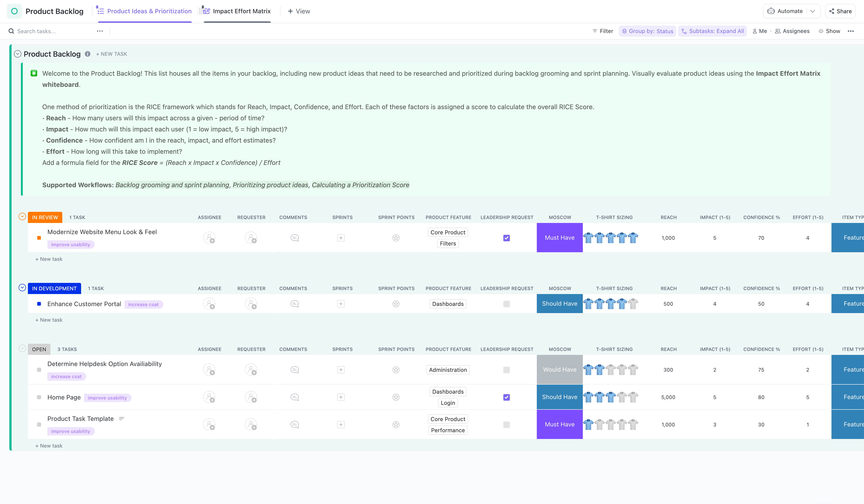
Task: Toggle Subtasks: Expand All option
Action: point(712,31)
